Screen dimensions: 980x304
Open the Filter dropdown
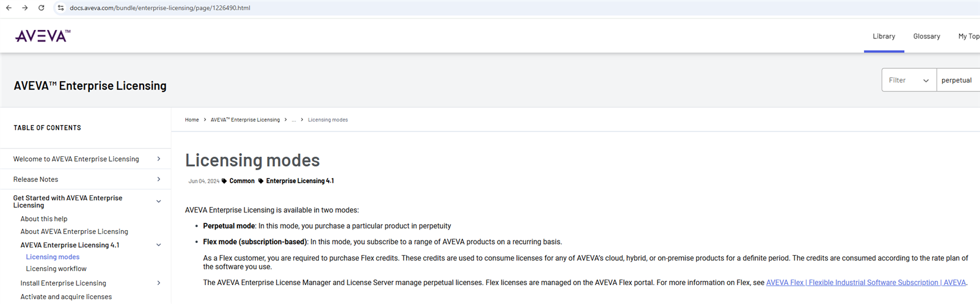[x=909, y=80]
